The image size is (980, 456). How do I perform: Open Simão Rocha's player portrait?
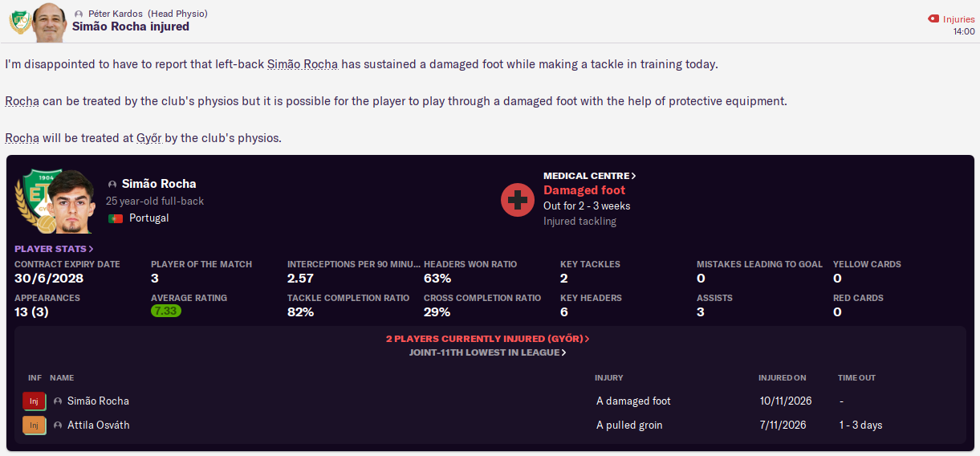pyautogui.click(x=71, y=202)
